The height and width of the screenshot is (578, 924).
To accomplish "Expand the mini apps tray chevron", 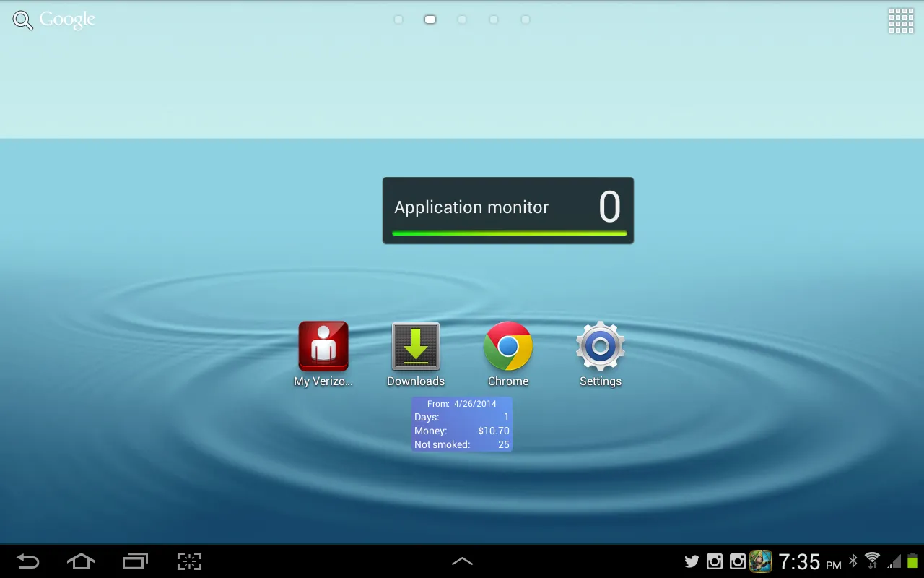I will [462, 561].
